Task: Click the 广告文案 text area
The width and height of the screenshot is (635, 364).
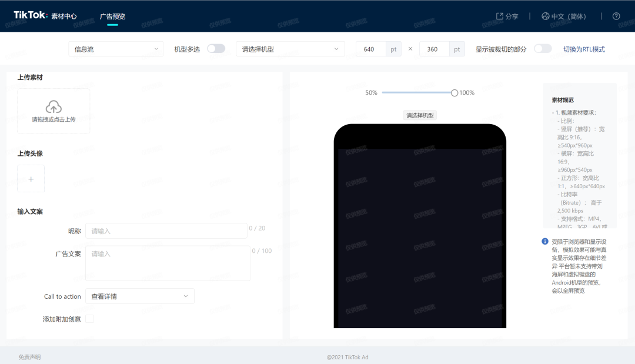Action: 168,263
